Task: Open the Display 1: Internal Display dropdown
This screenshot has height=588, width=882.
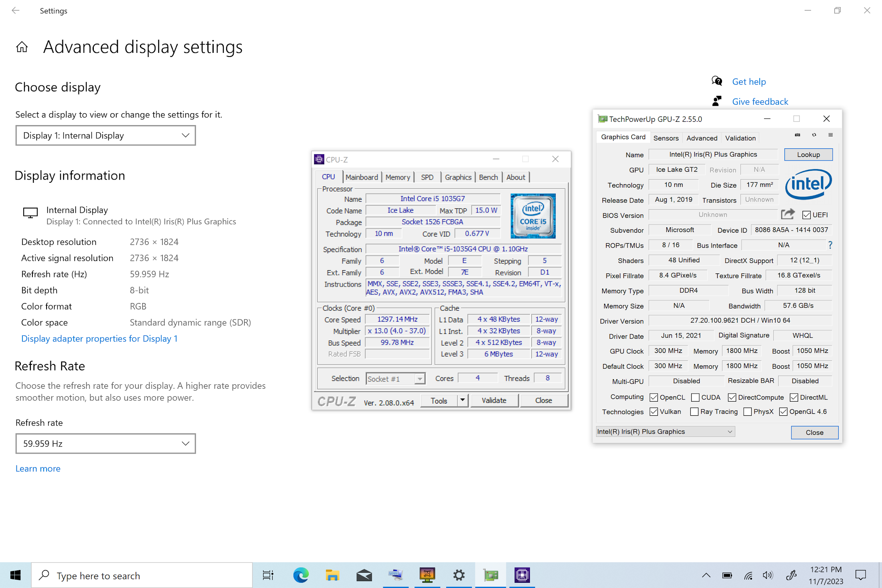Action: 105,135
